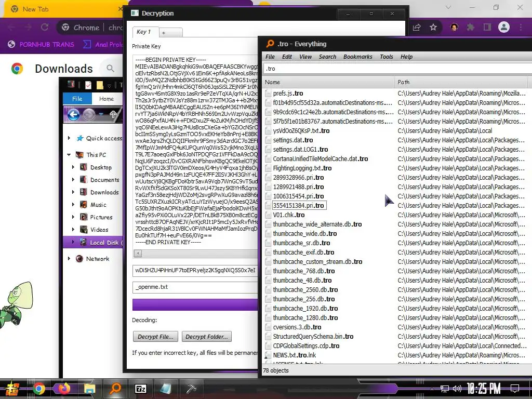This screenshot has height=399, width=532.
Task: Open Edit menu in Everything
Action: [x=287, y=57]
